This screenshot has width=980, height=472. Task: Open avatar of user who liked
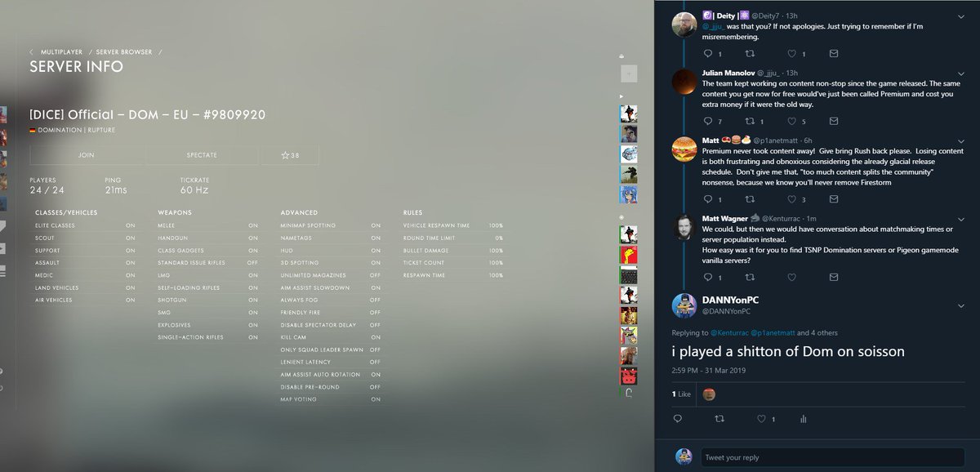pyautogui.click(x=709, y=394)
